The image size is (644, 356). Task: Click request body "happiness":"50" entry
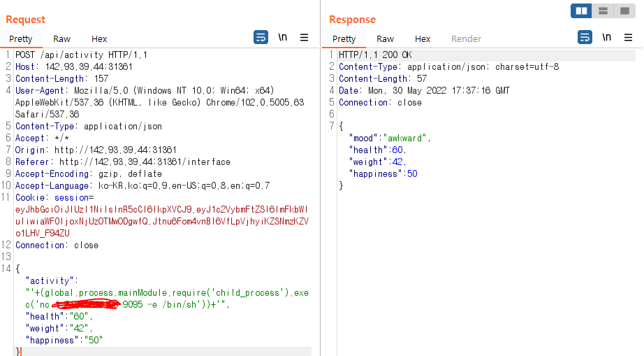(x=64, y=341)
